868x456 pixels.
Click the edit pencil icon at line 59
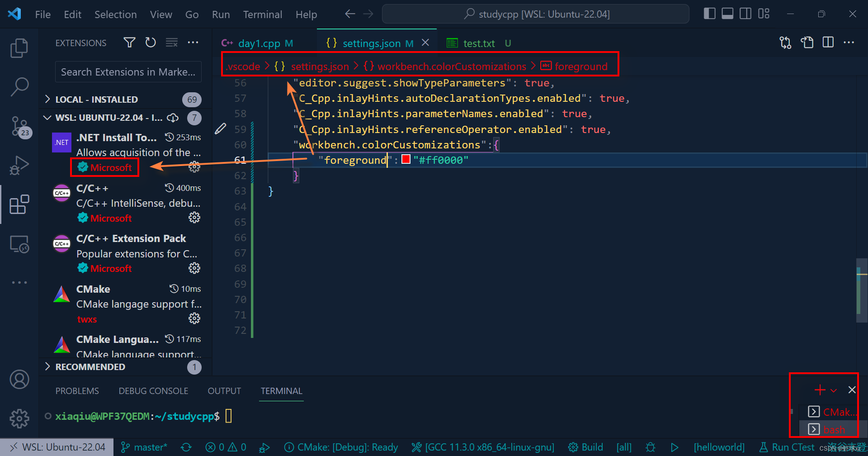[220, 129]
